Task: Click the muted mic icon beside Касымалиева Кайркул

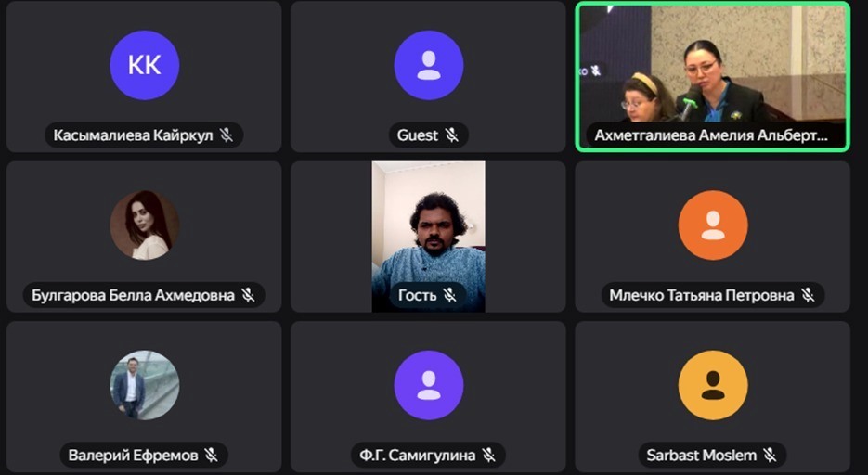Action: pos(227,135)
